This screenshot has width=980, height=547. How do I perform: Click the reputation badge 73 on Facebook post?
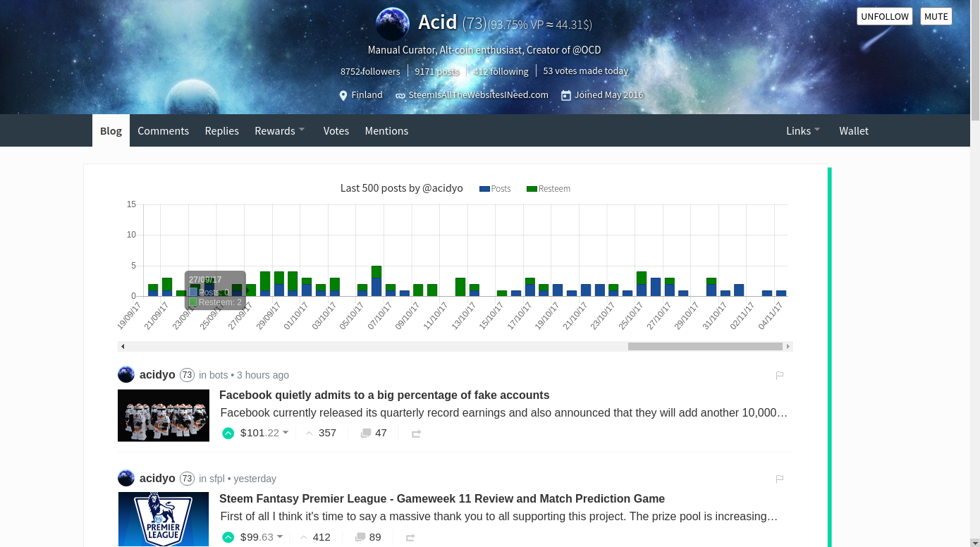(x=187, y=375)
